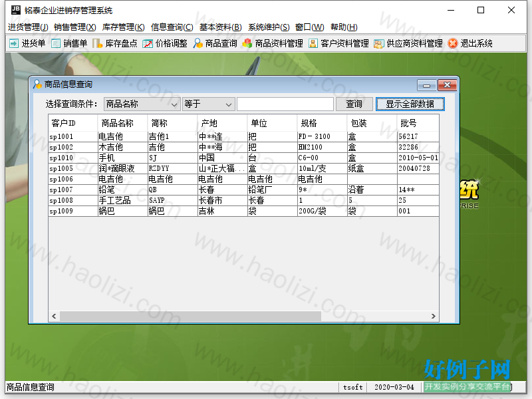
Task: Click the 包装 column header
Action: click(372, 123)
